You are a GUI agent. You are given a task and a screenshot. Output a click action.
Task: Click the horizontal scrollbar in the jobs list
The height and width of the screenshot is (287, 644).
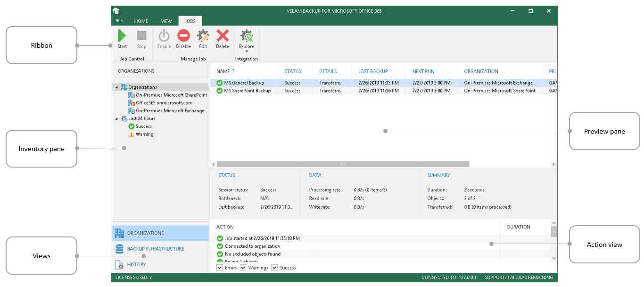[x=342, y=164]
